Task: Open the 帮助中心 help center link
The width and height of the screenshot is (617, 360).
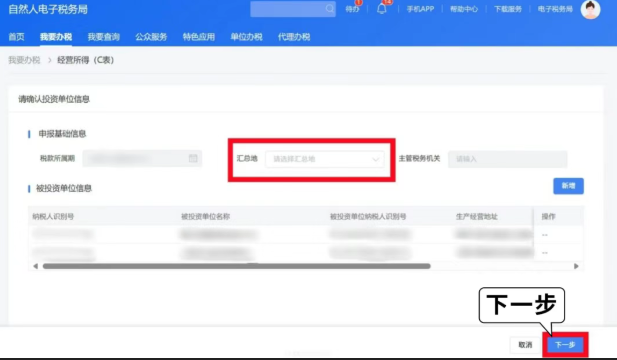Action: pos(464,9)
